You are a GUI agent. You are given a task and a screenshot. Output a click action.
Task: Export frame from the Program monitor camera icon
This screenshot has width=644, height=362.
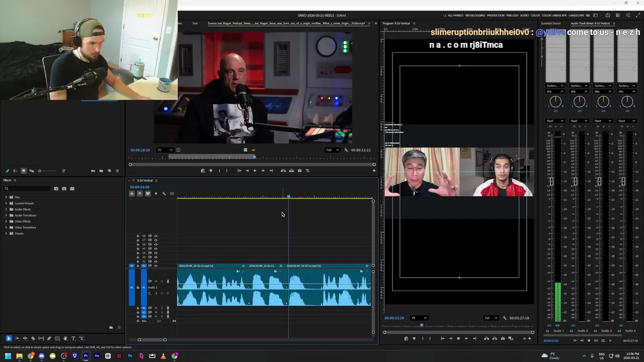click(x=503, y=338)
